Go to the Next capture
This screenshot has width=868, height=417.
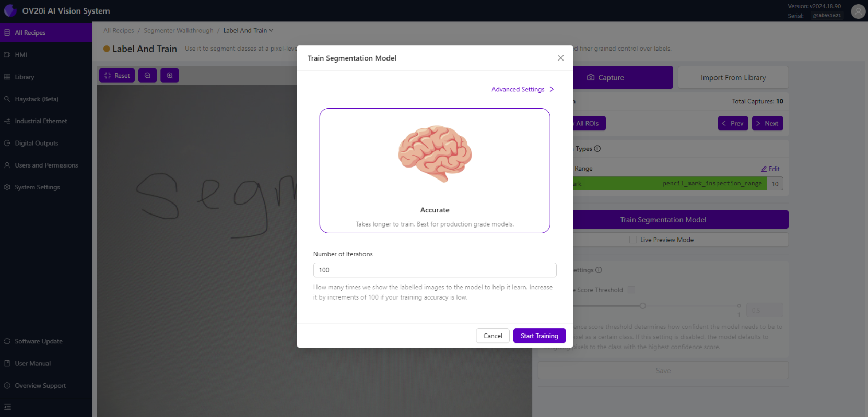pyautogui.click(x=767, y=123)
